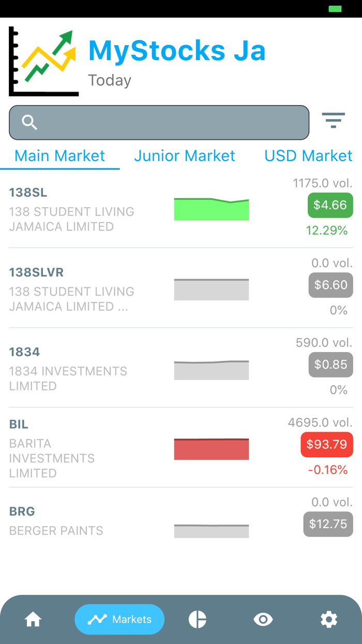Open the portfolio pie chart section
The height and width of the screenshot is (644, 362).
click(x=197, y=619)
